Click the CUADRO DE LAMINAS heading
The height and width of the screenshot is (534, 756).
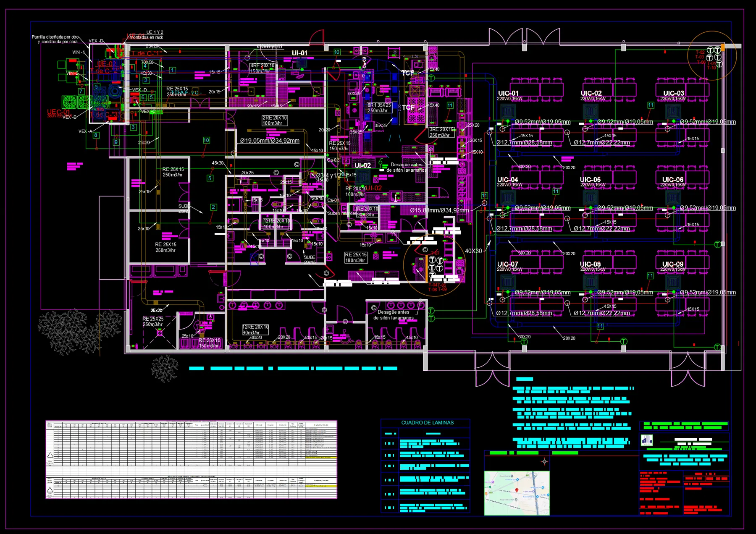(427, 423)
